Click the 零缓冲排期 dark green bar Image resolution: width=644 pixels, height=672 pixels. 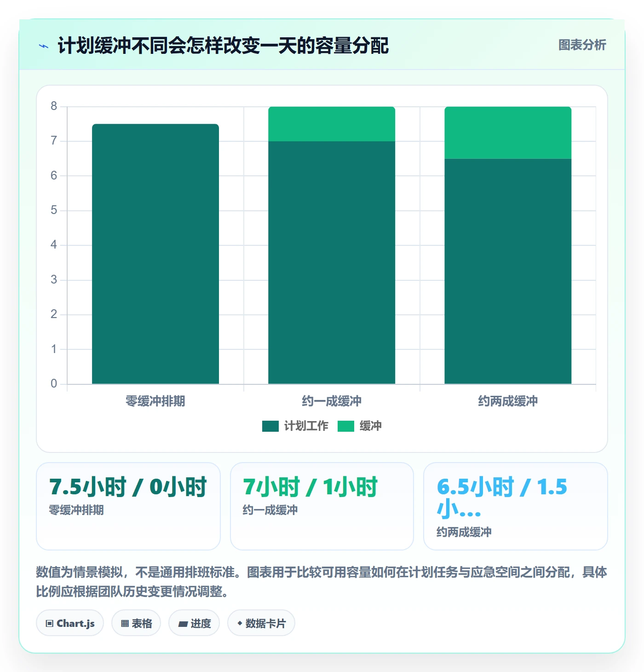pyautogui.click(x=155, y=254)
